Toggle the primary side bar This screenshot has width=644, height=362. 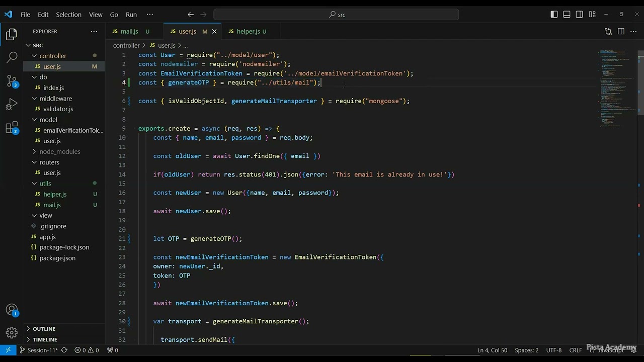pyautogui.click(x=554, y=15)
